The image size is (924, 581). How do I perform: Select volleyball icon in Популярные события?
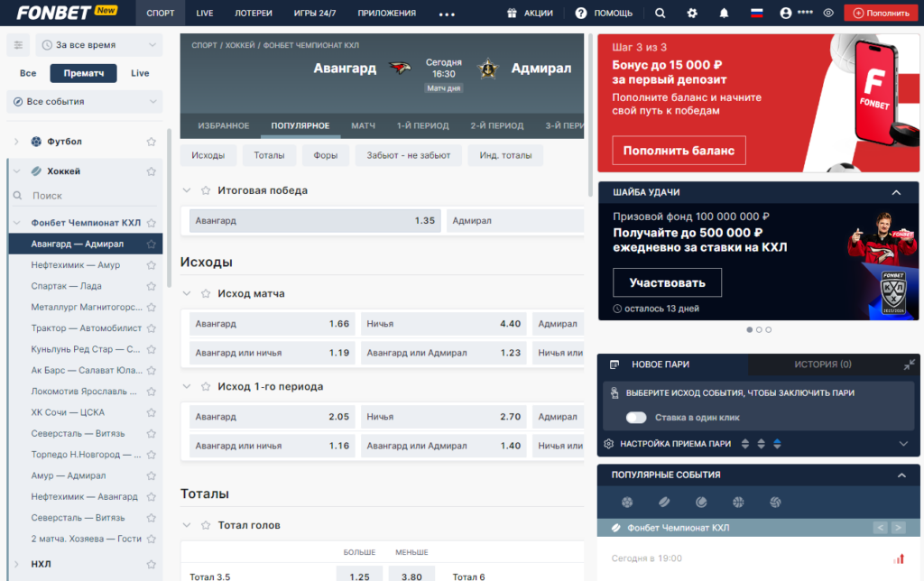775,502
